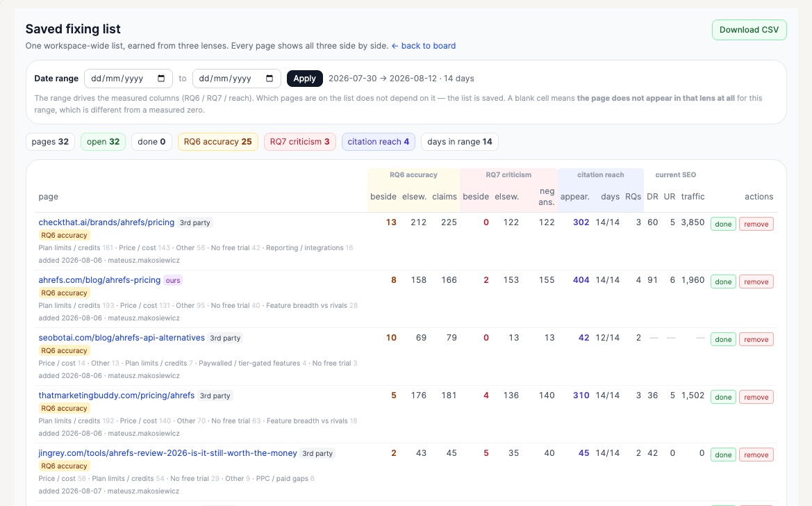Remove the jingrey.com row

(756, 455)
